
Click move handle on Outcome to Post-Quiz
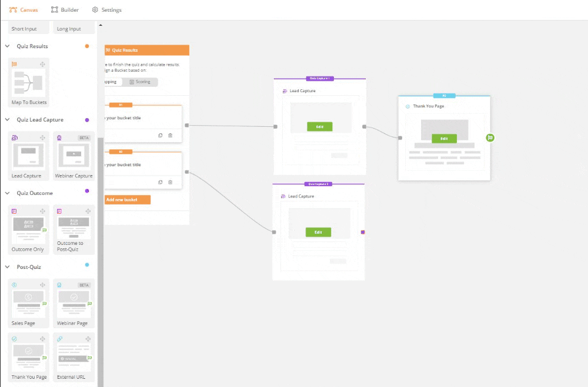click(88, 211)
